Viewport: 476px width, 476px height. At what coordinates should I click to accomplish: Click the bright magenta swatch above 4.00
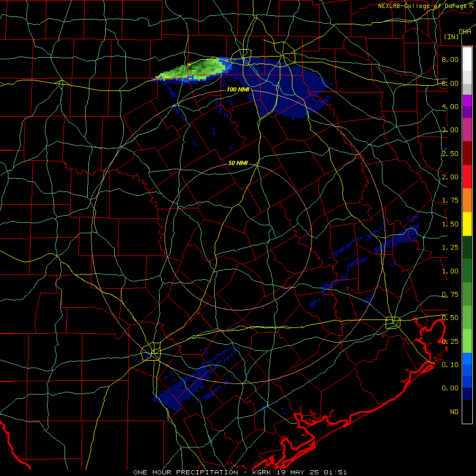point(467,100)
